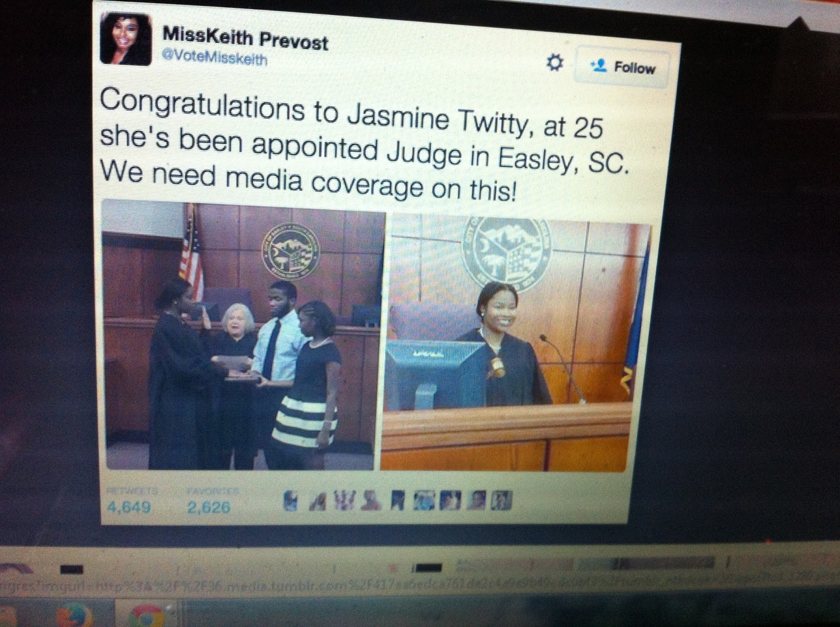Open fifth retweeter avatar in the row
The height and width of the screenshot is (627, 840).
pos(397,500)
